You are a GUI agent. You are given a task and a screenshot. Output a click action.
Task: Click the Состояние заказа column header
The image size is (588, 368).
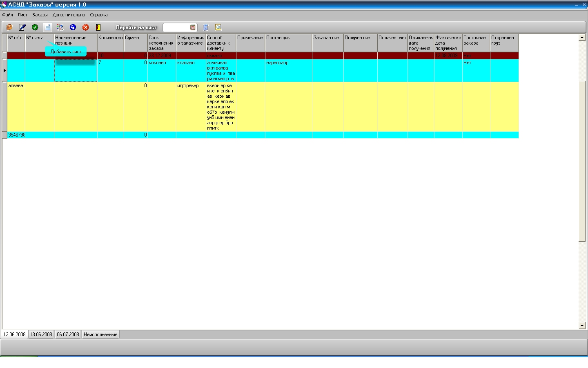[x=476, y=43]
